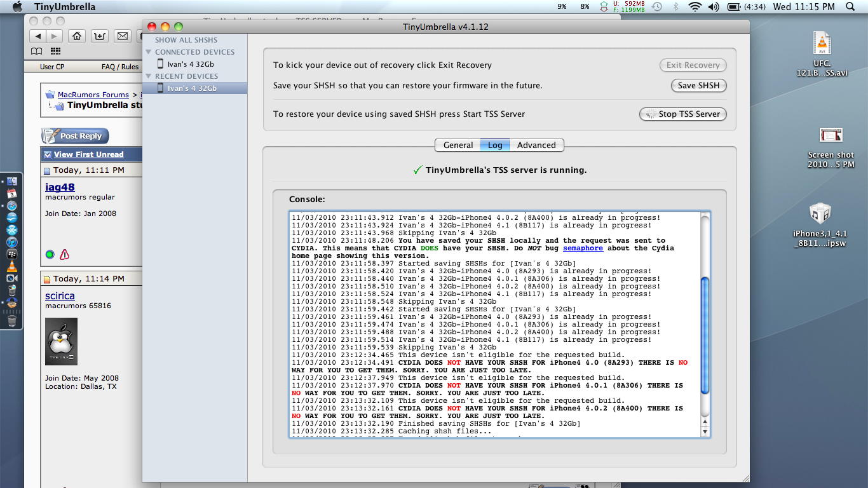Open the semaphore link in the console
The image size is (868, 488).
pos(583,248)
